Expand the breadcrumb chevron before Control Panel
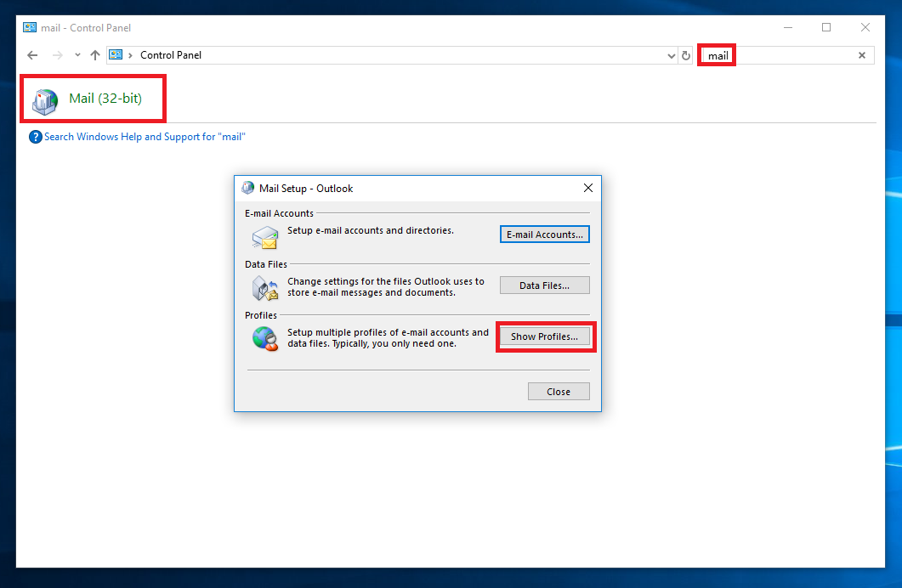Screen dimensions: 902x588 [131, 55]
